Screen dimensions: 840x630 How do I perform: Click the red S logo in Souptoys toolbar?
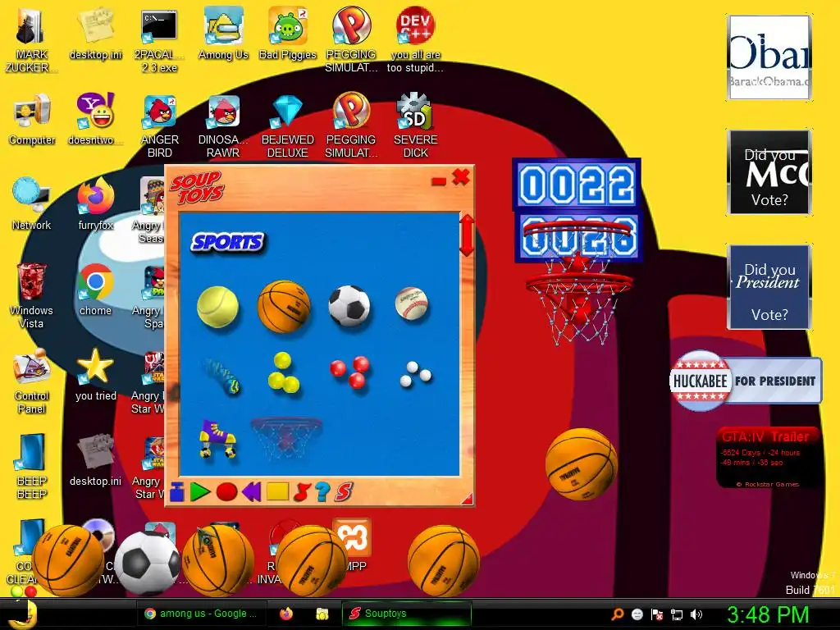click(x=344, y=492)
